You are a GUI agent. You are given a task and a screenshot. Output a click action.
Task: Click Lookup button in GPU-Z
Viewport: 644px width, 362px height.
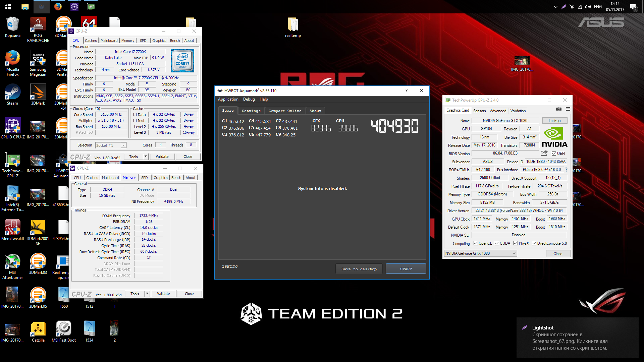pyautogui.click(x=554, y=121)
